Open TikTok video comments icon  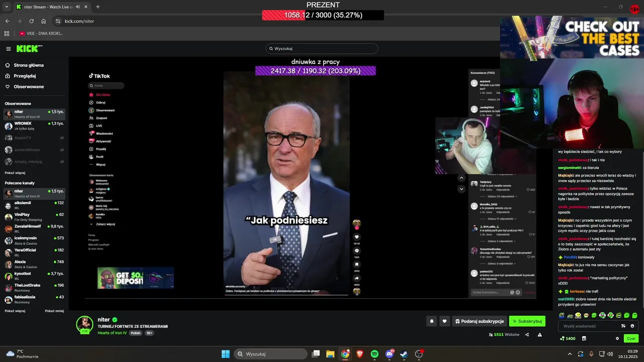tap(357, 250)
